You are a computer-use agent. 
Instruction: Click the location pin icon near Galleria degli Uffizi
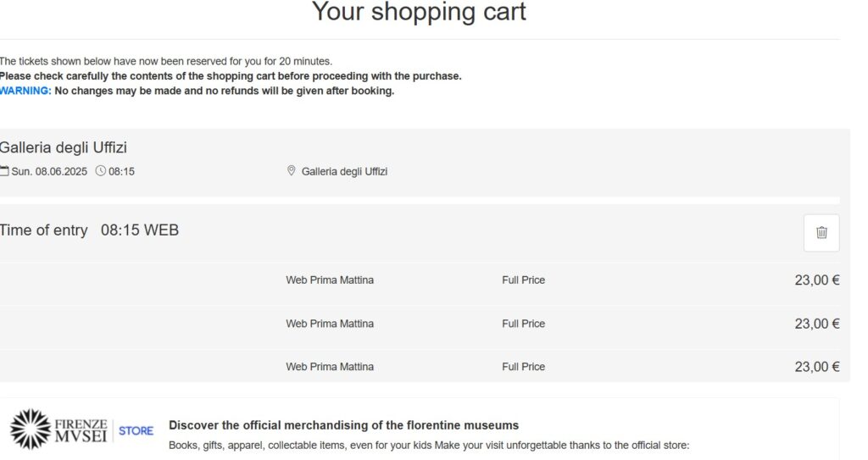pos(292,170)
